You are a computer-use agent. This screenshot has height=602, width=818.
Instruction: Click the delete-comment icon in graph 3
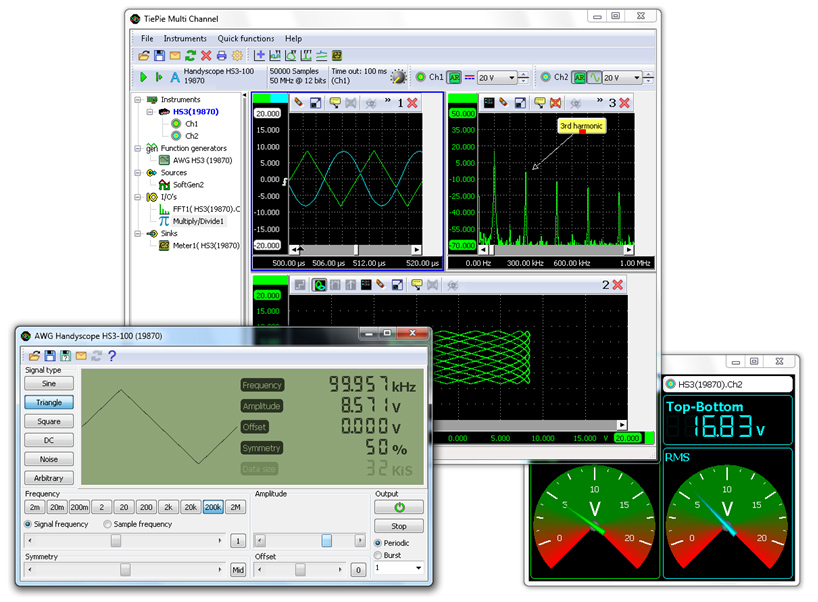pyautogui.click(x=556, y=103)
